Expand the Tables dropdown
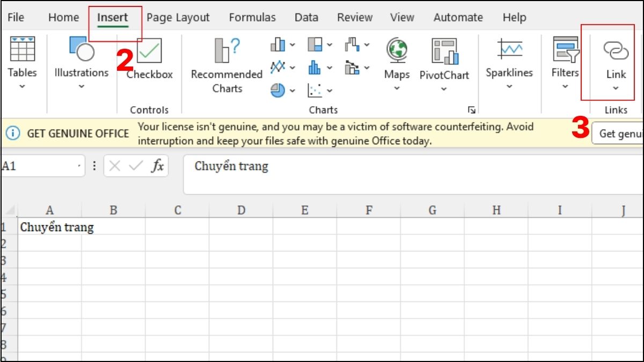Viewport: 644px width, 362px height. pos(21,85)
